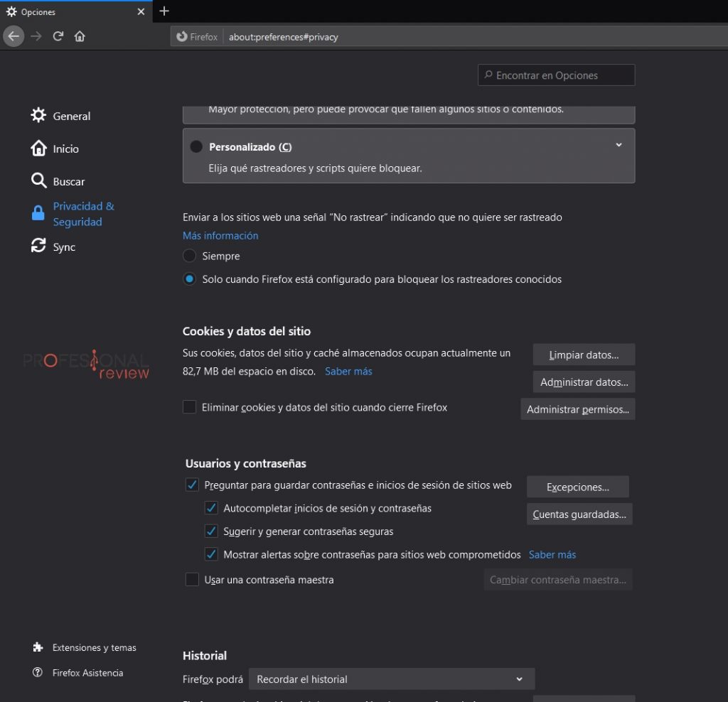
Task: Click the Inicio house icon in sidebar
Action: coord(38,148)
